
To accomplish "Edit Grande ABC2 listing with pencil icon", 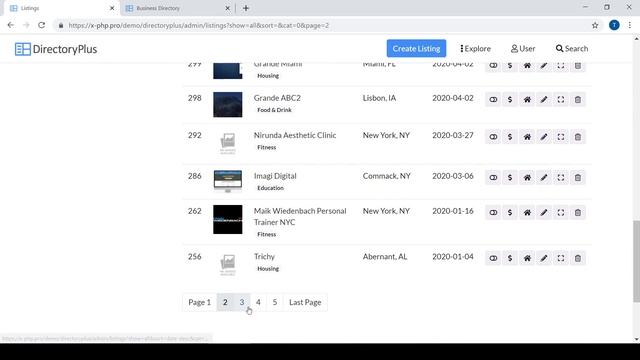I will click(x=544, y=100).
